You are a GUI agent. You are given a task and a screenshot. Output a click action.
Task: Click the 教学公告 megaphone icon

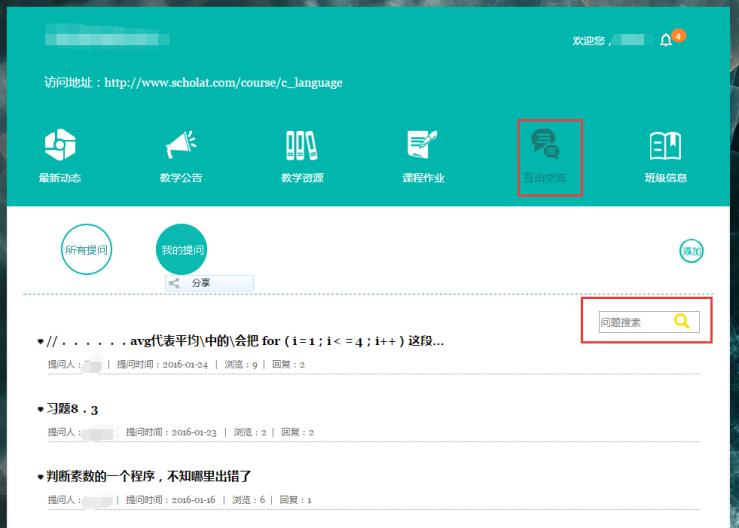coord(181,146)
